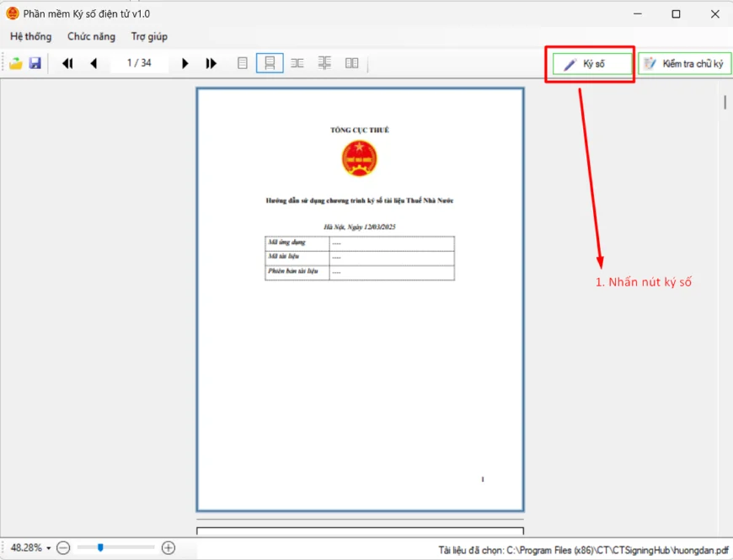Click the Mã ứng dụng table cell

click(297, 243)
